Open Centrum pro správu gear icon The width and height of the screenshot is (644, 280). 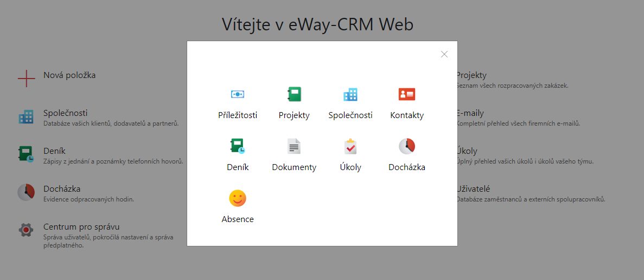tap(26, 230)
